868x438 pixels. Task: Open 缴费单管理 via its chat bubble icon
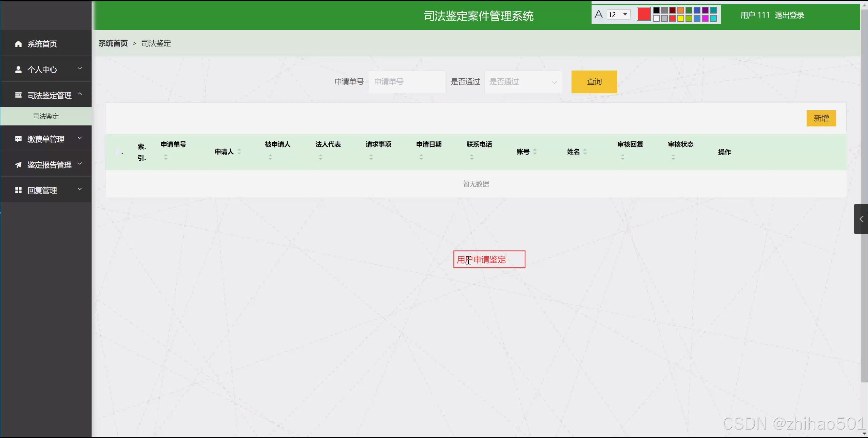(x=18, y=139)
